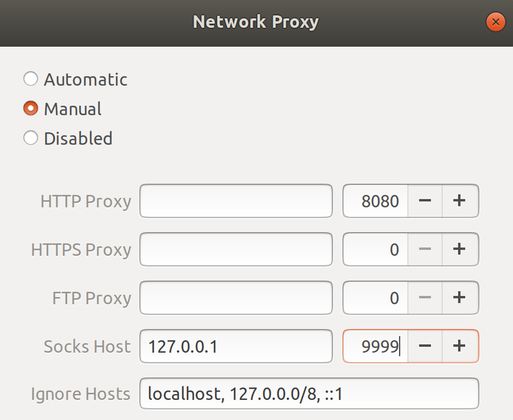This screenshot has height=420, width=513.
Task: Raise the FTP Proxy port value
Action: [459, 298]
